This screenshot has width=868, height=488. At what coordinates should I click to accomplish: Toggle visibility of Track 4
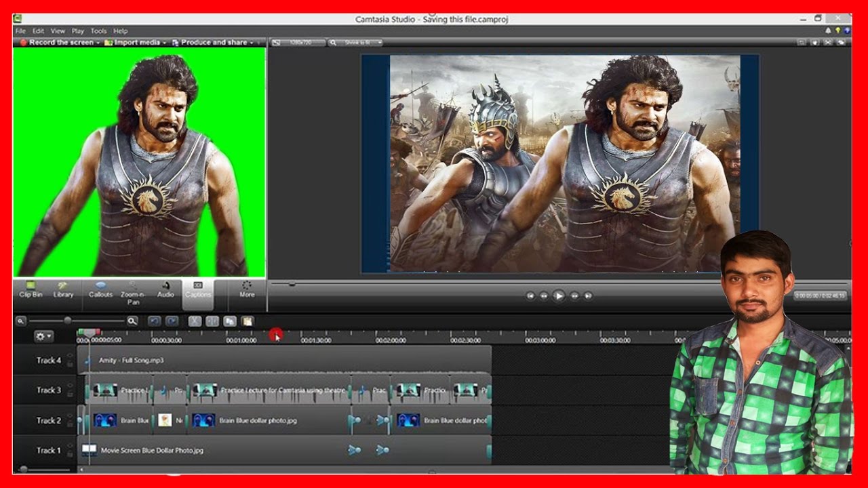click(69, 356)
